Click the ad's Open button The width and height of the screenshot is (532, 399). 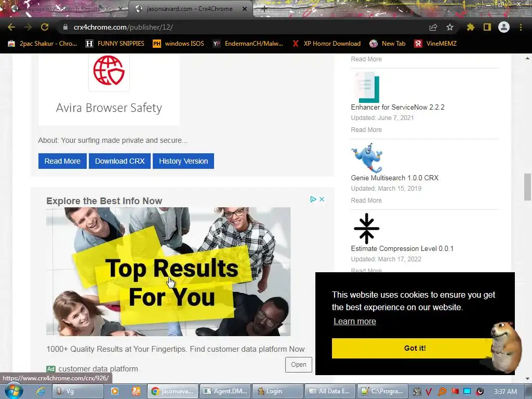299,364
